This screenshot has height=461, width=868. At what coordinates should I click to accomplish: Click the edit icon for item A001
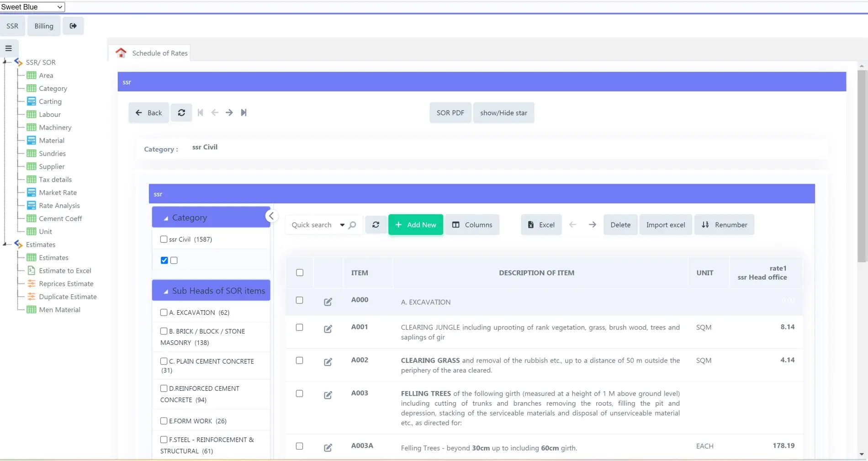(x=328, y=329)
